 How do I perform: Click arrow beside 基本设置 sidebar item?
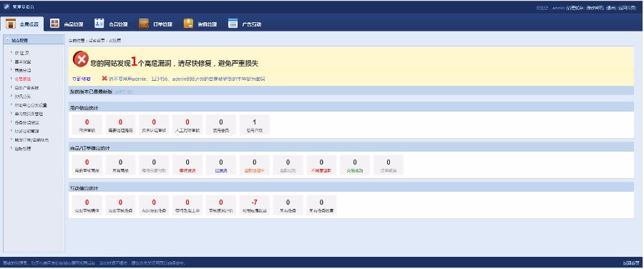pyautogui.click(x=11, y=62)
